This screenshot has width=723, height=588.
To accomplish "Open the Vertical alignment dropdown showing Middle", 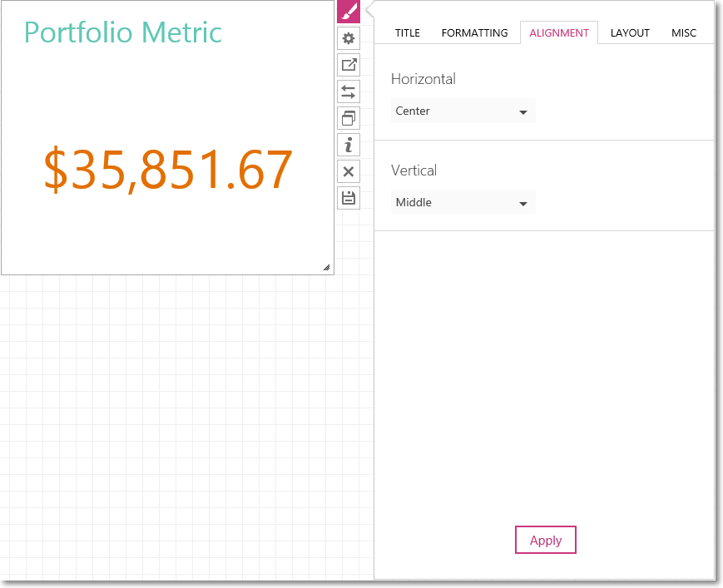I will pos(463,202).
